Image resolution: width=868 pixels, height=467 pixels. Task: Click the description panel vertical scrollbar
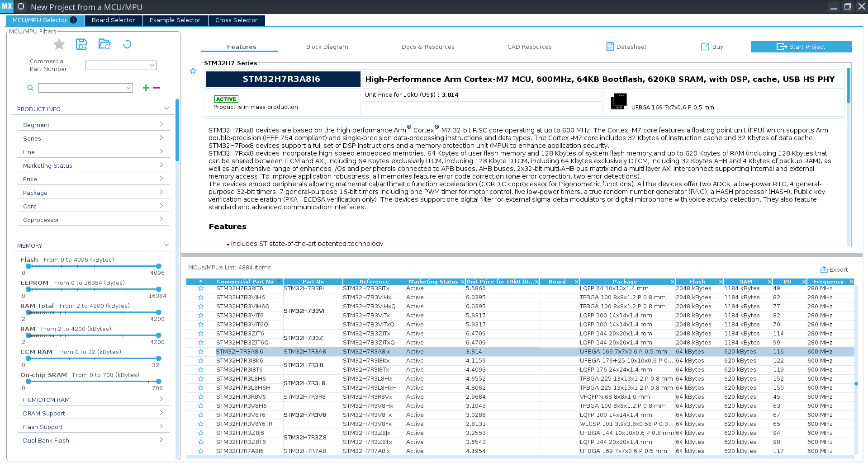849,85
